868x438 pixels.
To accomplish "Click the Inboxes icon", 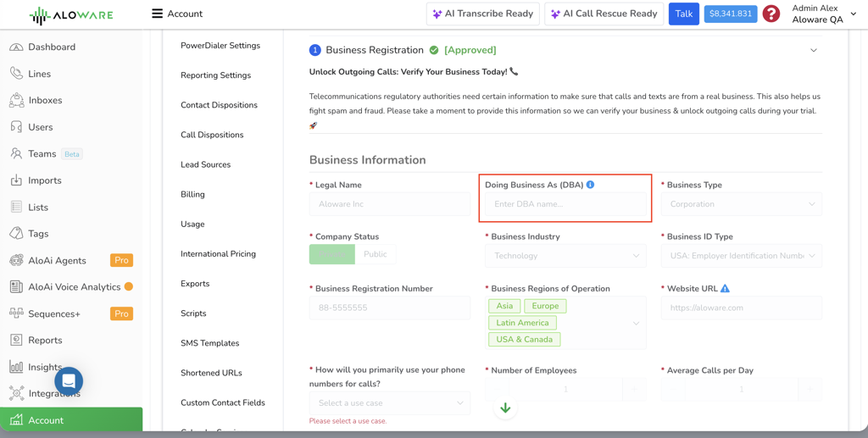I will coord(17,100).
